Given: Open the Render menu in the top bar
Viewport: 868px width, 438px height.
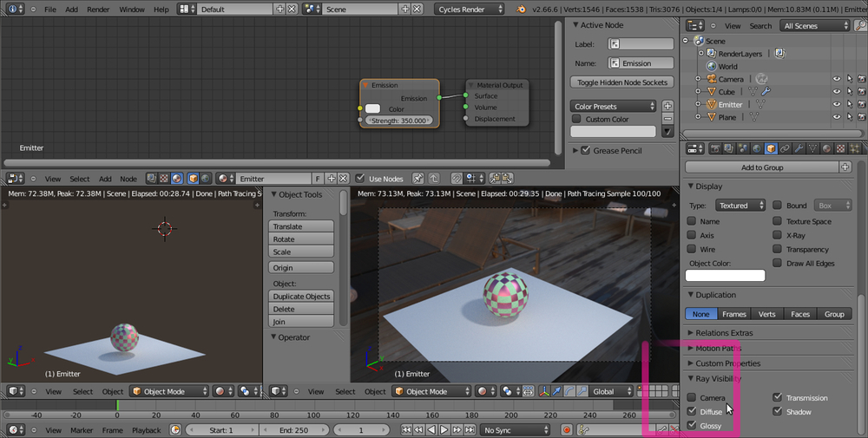Looking at the screenshot, I should (98, 9).
